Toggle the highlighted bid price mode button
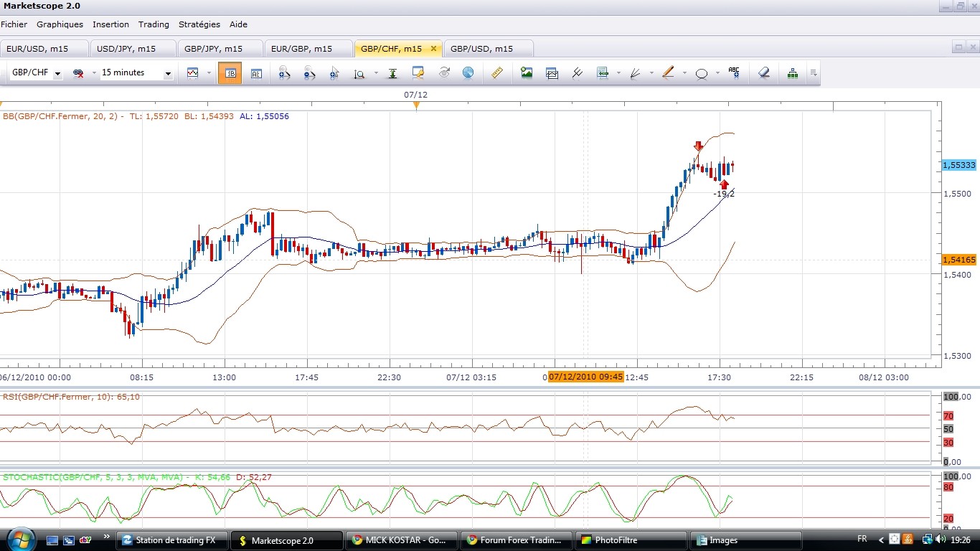Screen dimensions: 980x551 (230, 73)
